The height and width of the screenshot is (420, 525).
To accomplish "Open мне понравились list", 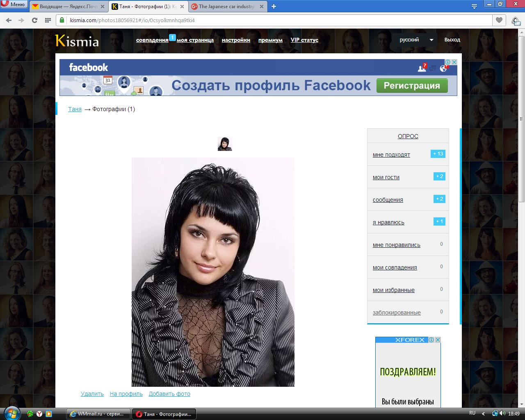I will (x=397, y=245).
